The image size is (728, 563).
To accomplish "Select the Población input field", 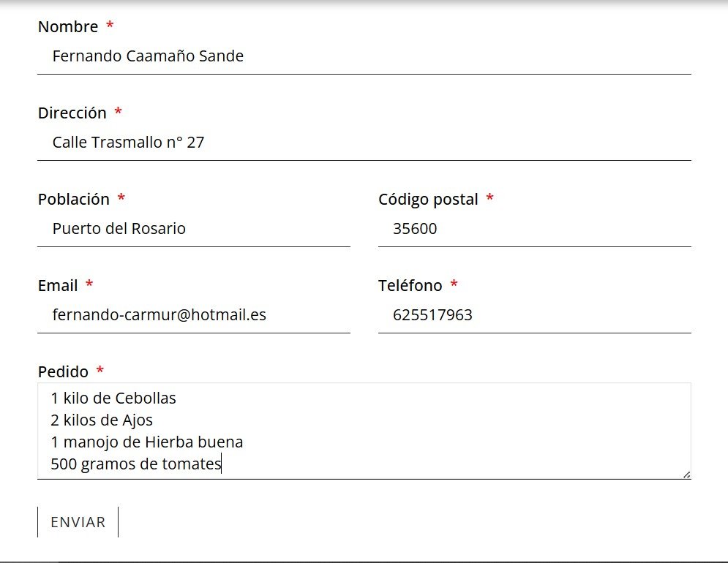I will 193,229.
